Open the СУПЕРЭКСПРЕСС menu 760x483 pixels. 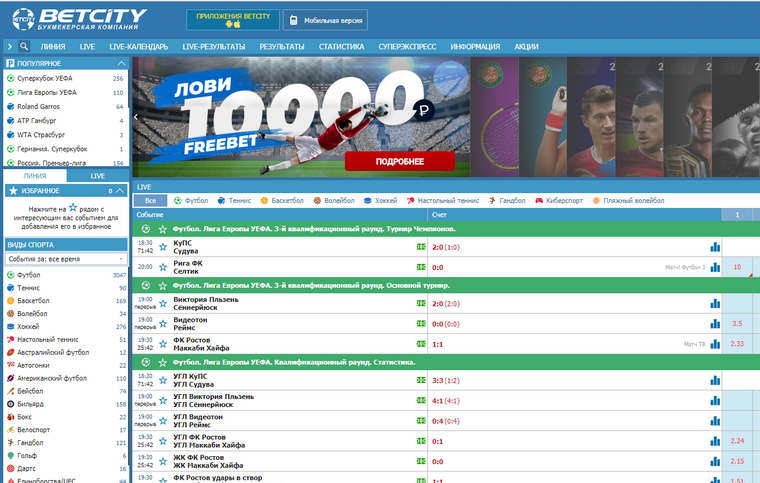(x=407, y=47)
